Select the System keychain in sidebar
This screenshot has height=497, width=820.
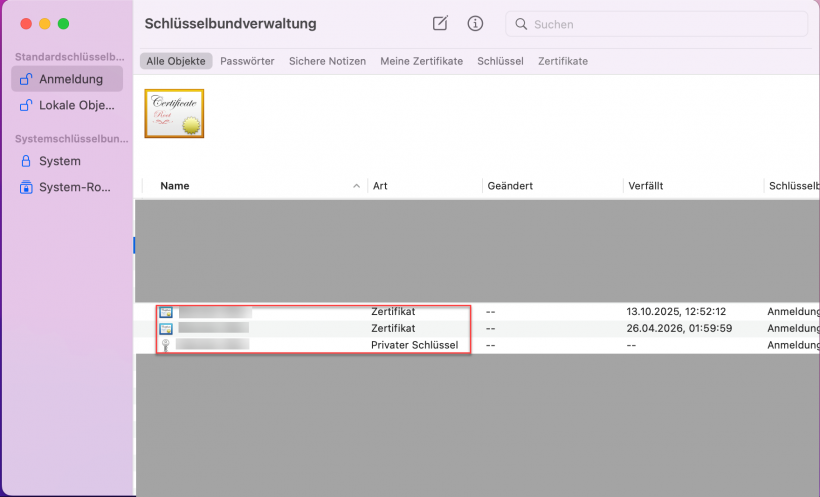(67, 161)
